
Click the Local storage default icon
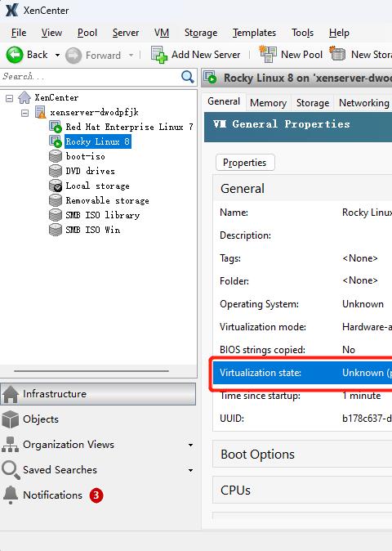(56, 186)
